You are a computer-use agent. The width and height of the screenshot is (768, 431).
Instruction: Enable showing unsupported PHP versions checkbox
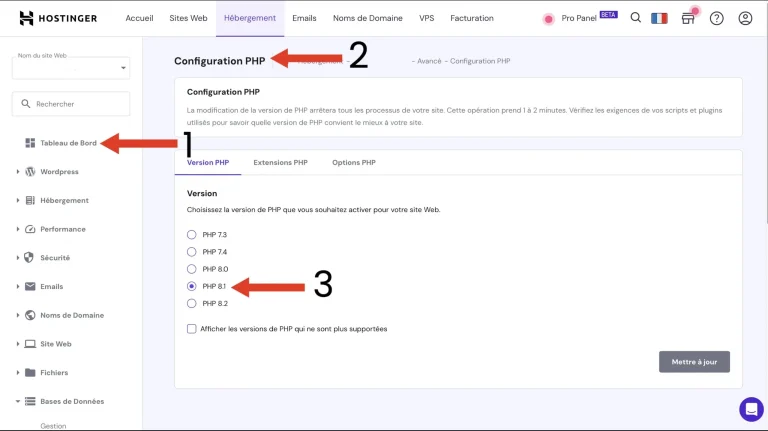pyautogui.click(x=192, y=328)
